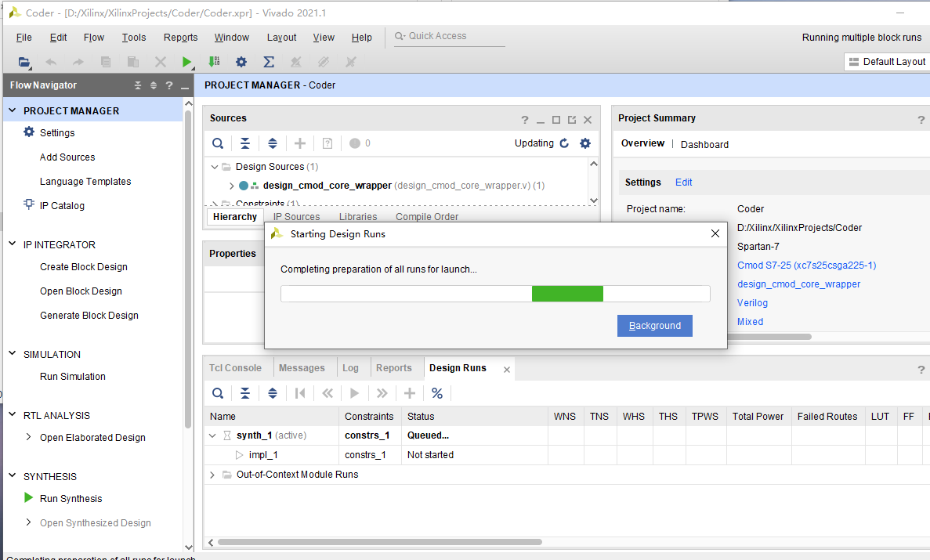
Task: Expand all sections in the Flow Navigator header
Action: point(154,85)
